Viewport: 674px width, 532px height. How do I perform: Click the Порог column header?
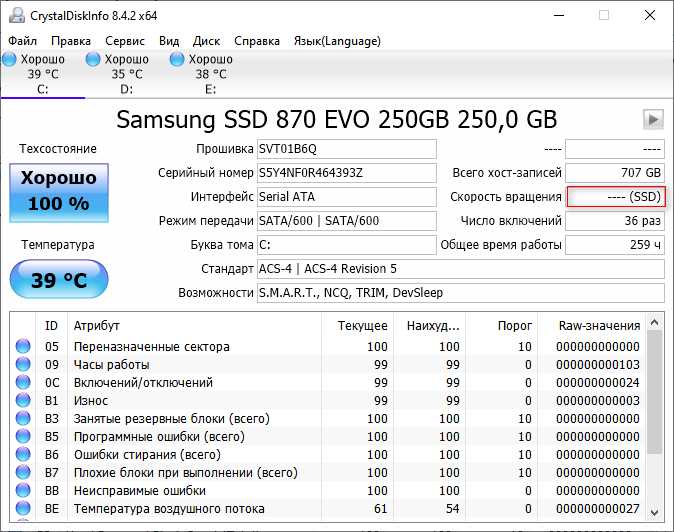502,326
